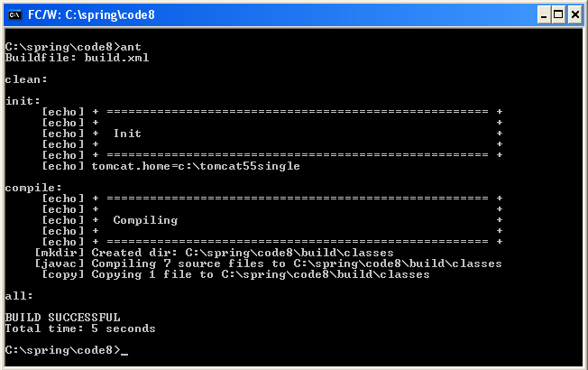Image resolution: width=588 pixels, height=370 pixels.
Task: Click the title bar text FC/W: C:\spring\code8
Action: click(x=91, y=15)
